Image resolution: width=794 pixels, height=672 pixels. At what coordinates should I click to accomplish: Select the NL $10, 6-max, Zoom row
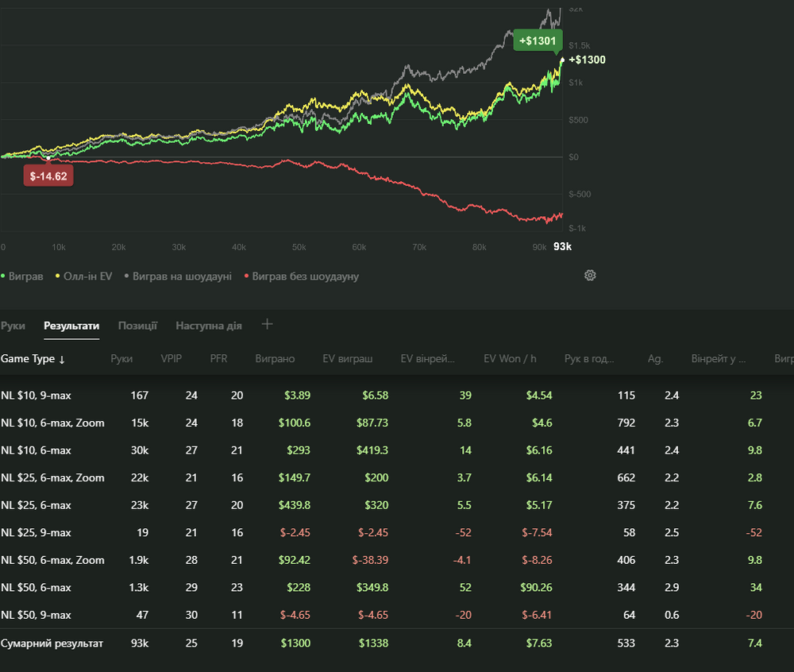tap(52, 423)
